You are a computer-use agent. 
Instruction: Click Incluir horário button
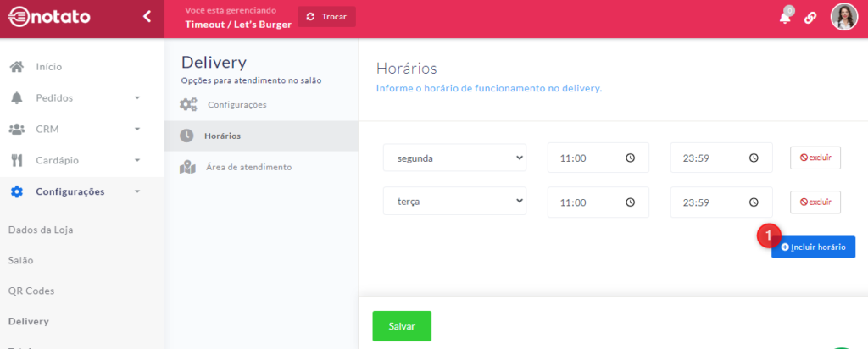coord(813,247)
